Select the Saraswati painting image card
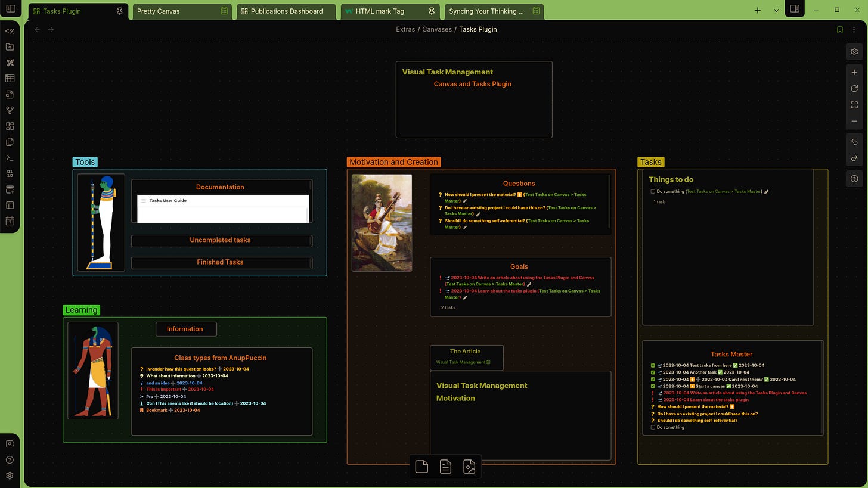This screenshot has width=868, height=488. 382,222
